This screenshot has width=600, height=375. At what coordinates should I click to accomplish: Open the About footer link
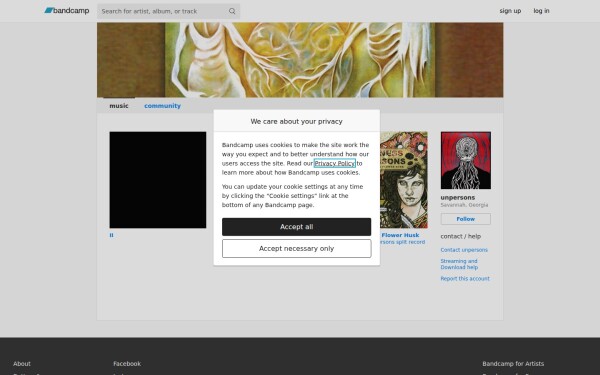[x=22, y=364]
